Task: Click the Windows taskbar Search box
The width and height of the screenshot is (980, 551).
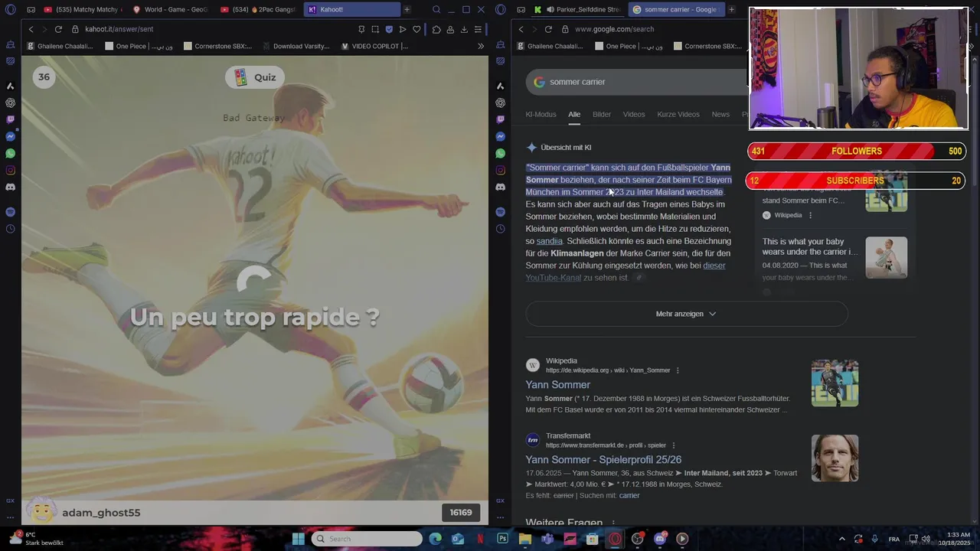Action: pyautogui.click(x=367, y=539)
